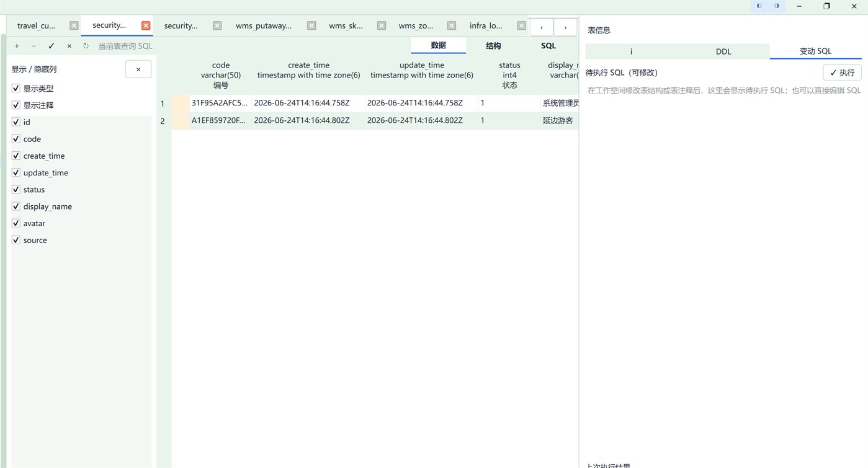Click the cell 31F95A2AFC5...
868x468 pixels.
point(220,104)
